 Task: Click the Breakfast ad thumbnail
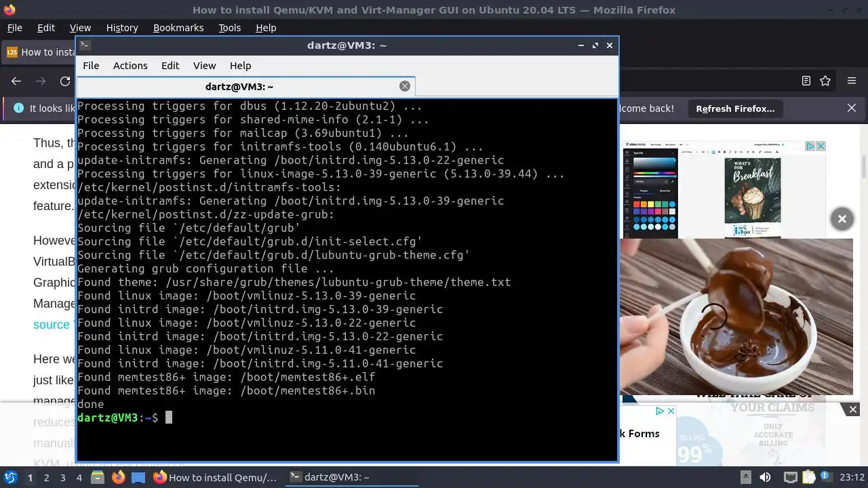coord(753,190)
